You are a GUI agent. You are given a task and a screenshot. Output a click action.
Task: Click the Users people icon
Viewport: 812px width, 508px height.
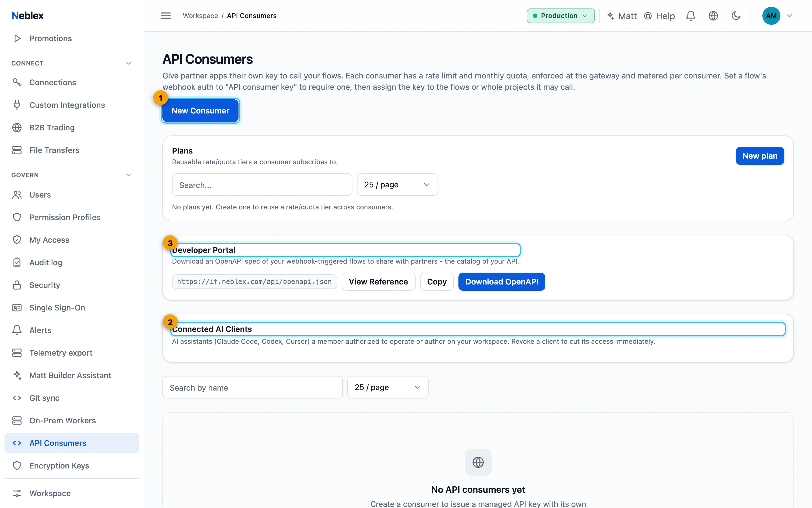click(x=17, y=194)
